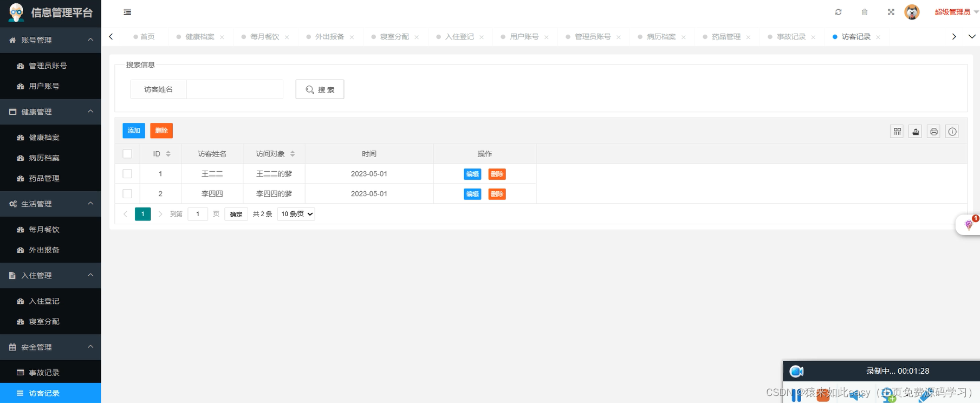Viewport: 980px width, 403px height.
Task: Check the checkbox for row 李四四
Action: [127, 193]
